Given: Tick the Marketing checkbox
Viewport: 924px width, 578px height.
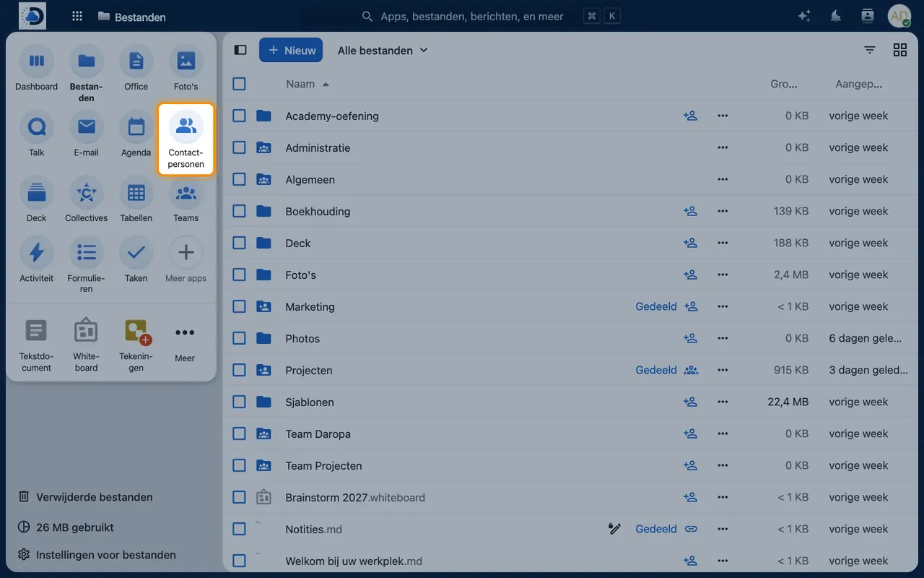Looking at the screenshot, I should [x=240, y=306].
